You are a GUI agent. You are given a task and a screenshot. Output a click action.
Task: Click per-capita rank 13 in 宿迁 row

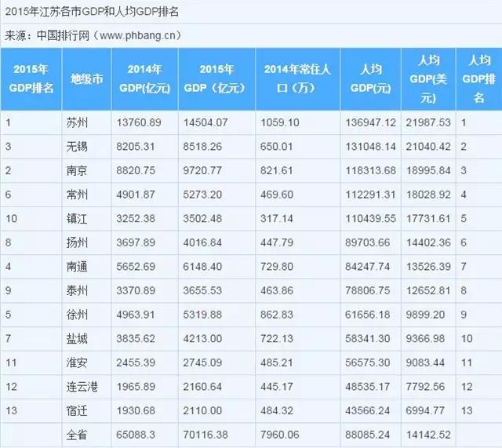tap(467, 410)
